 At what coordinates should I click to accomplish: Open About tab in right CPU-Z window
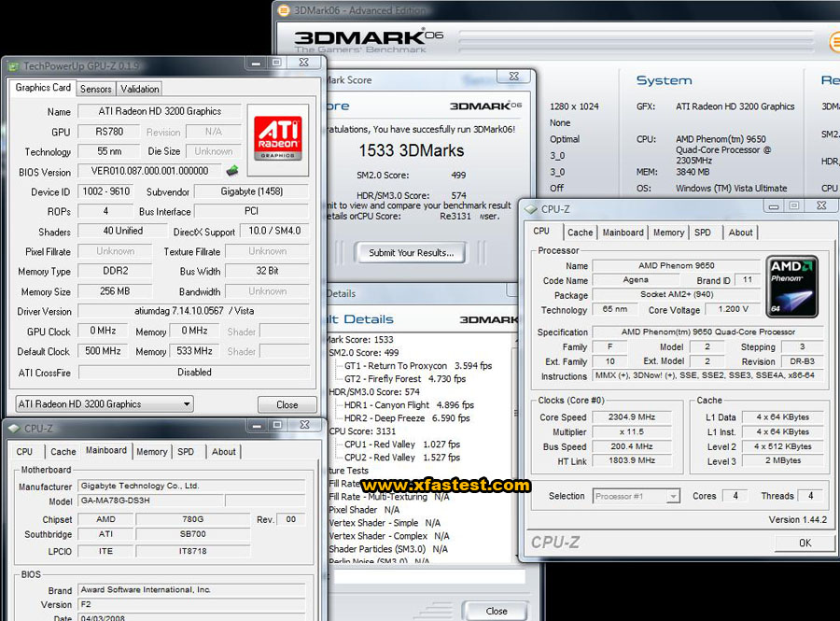pyautogui.click(x=740, y=233)
